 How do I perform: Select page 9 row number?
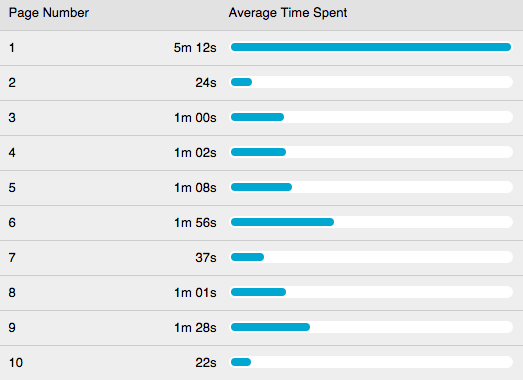pos(12,328)
